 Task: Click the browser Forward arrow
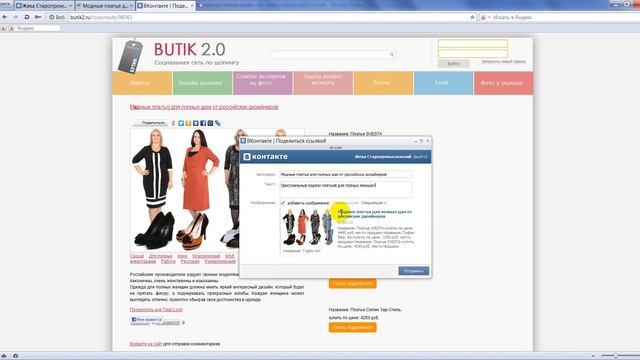coord(16,17)
